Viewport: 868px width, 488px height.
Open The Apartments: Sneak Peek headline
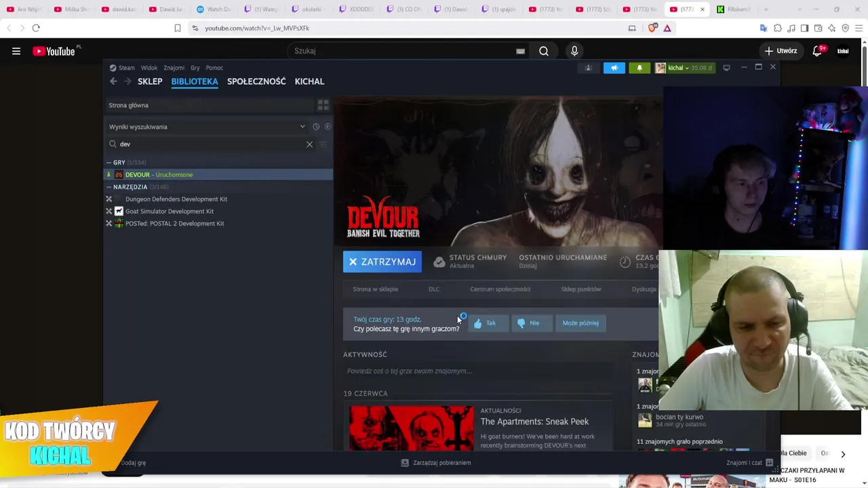[534, 422]
